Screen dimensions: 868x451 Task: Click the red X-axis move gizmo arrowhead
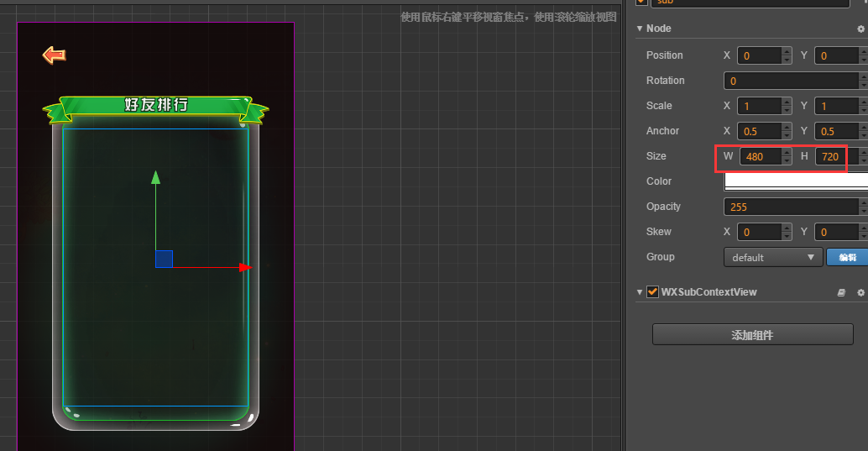pyautogui.click(x=245, y=268)
